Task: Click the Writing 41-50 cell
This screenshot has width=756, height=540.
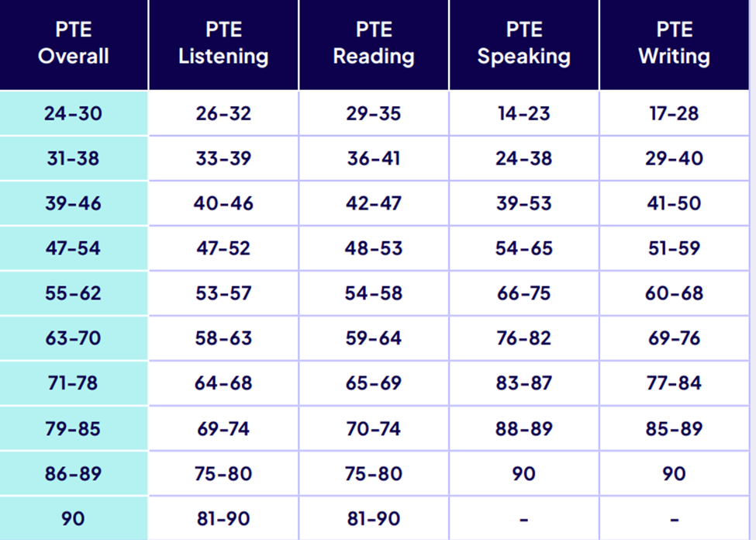Action: pyautogui.click(x=674, y=203)
